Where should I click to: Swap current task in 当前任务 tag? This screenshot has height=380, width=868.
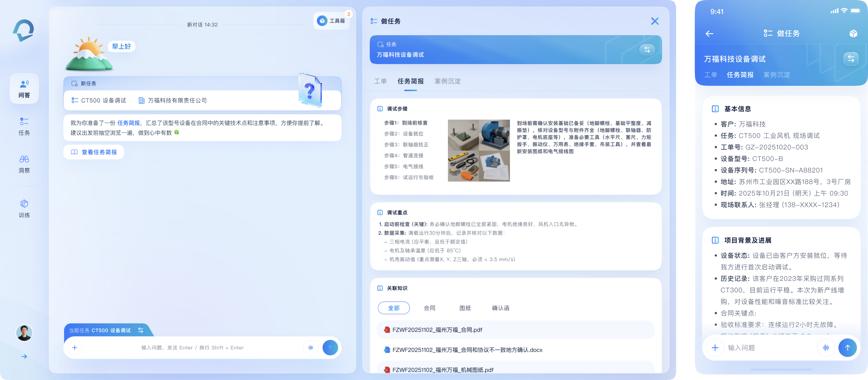coord(141,330)
